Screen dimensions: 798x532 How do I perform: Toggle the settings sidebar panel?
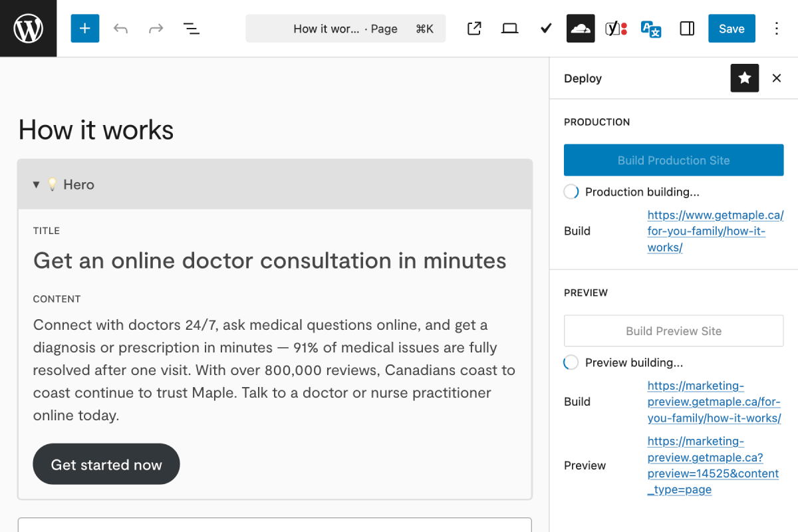(687, 29)
